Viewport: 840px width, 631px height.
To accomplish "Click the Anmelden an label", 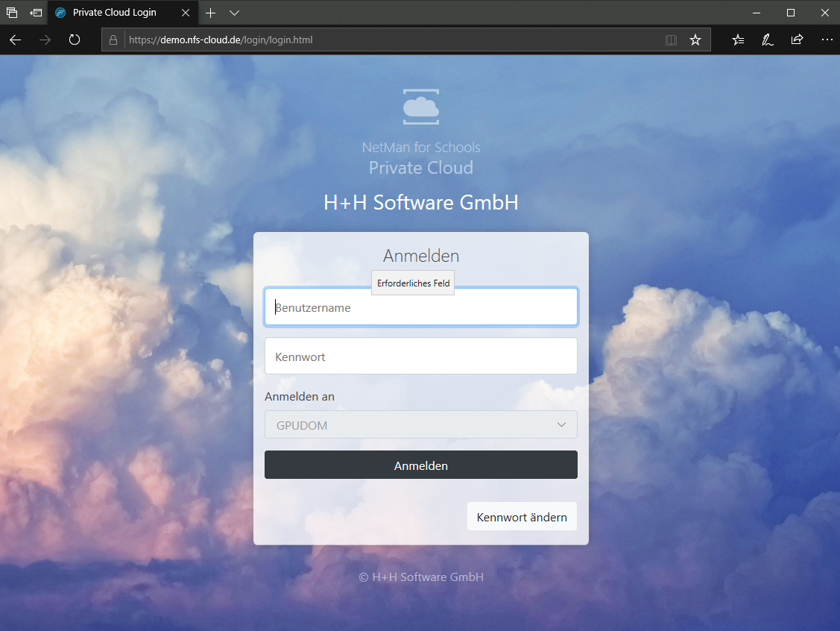I will [x=300, y=397].
